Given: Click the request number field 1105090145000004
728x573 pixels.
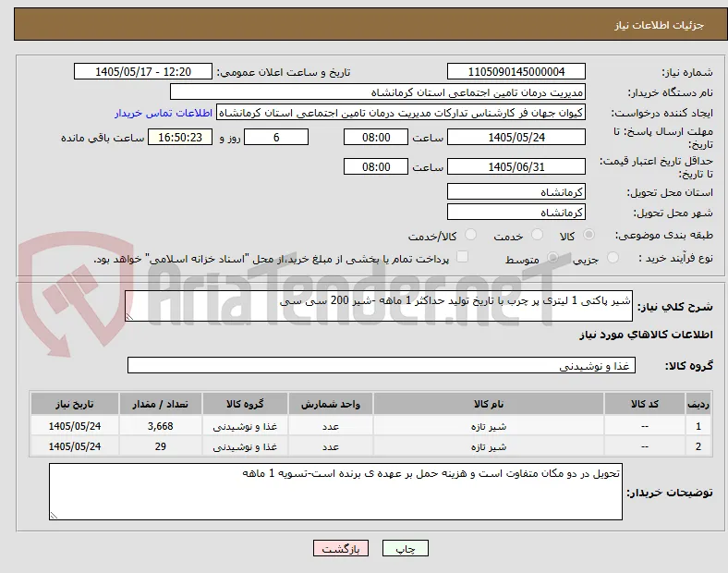Looking at the screenshot, I should 516,71.
